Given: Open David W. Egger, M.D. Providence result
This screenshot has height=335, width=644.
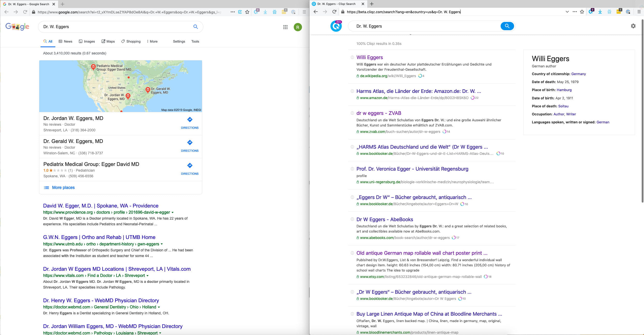Looking at the screenshot, I should pos(101,206).
